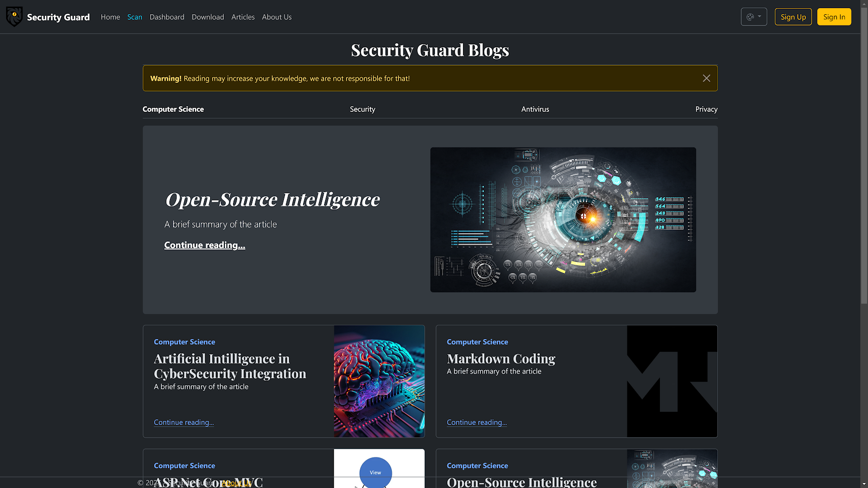Click the Sign In button
The image size is (868, 488).
tap(834, 17)
